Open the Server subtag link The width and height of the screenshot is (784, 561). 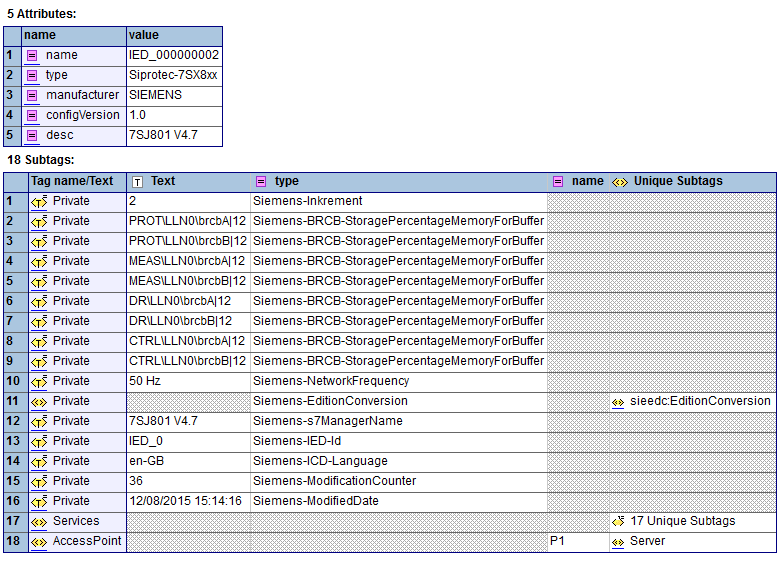tap(648, 541)
